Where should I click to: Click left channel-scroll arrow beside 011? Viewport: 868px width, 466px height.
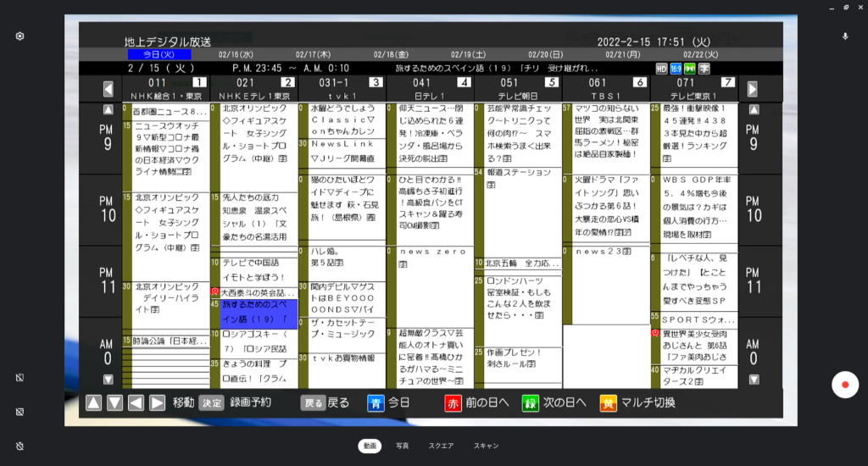pyautogui.click(x=108, y=89)
